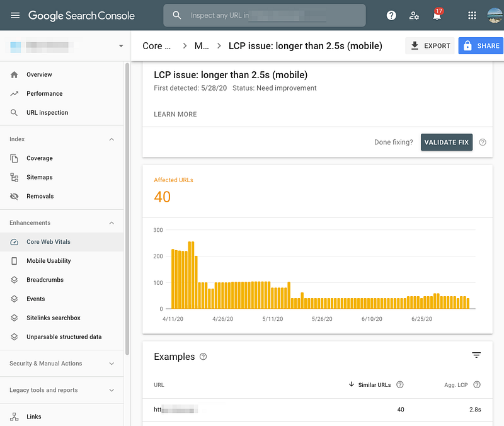Open the Google apps grid
Viewport: 504px width, 426px height.
click(x=472, y=15)
